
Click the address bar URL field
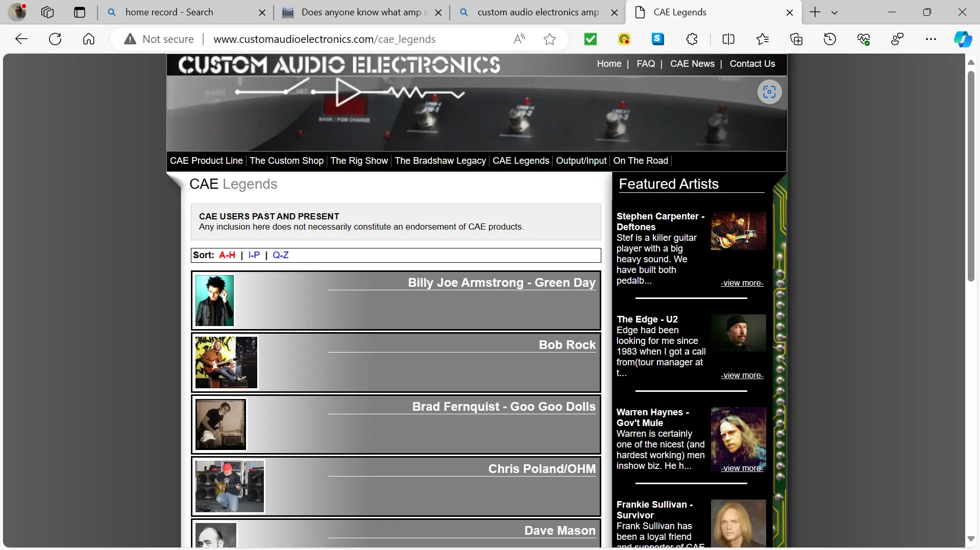(x=324, y=39)
